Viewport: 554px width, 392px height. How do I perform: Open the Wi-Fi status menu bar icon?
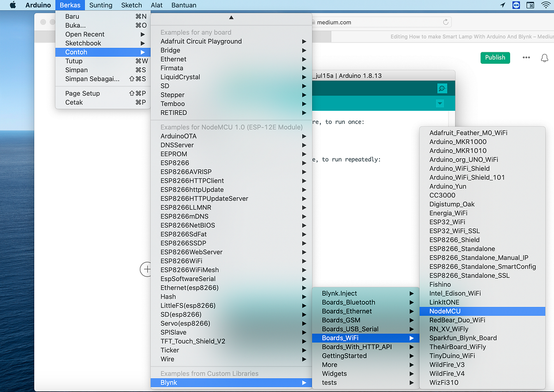[x=546, y=5]
